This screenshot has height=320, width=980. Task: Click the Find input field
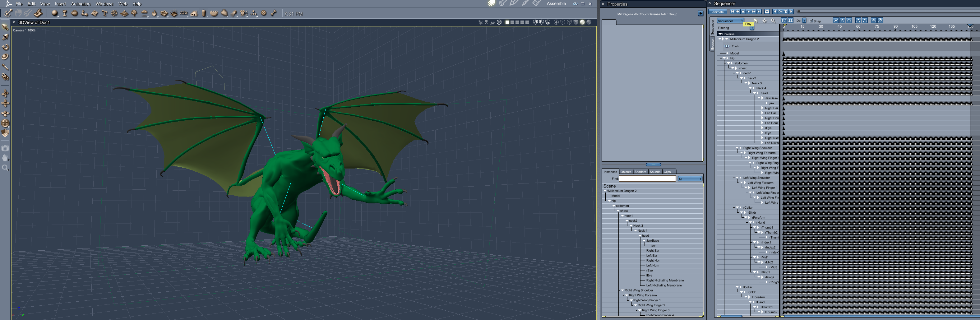point(647,179)
